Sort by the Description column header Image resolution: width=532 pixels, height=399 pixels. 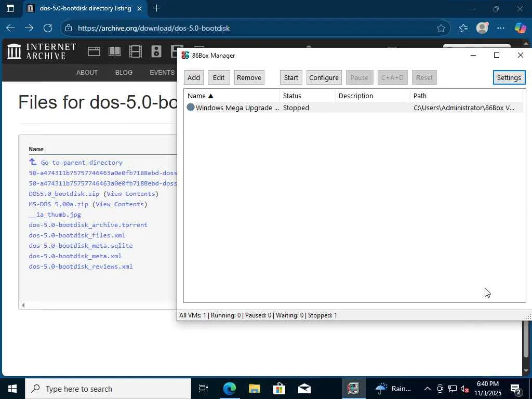tap(373, 96)
